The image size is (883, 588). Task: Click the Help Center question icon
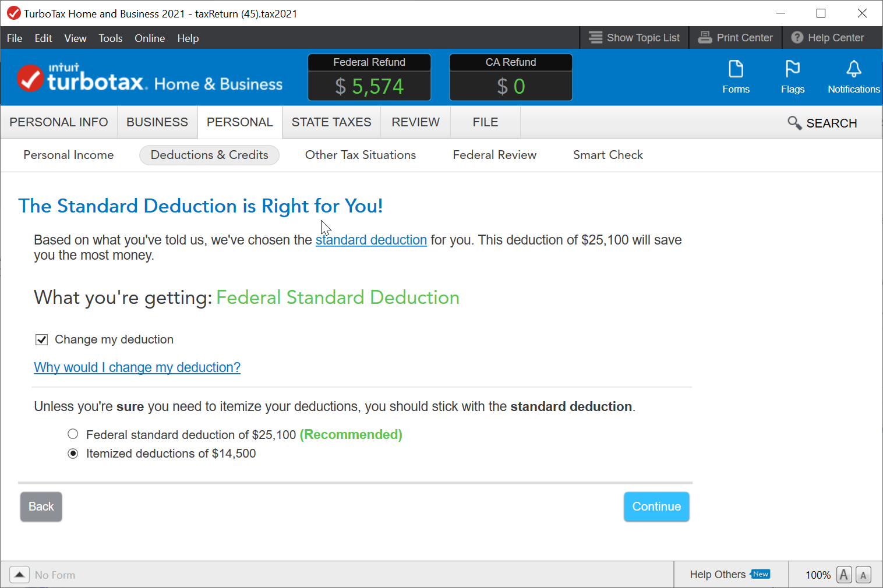797,38
